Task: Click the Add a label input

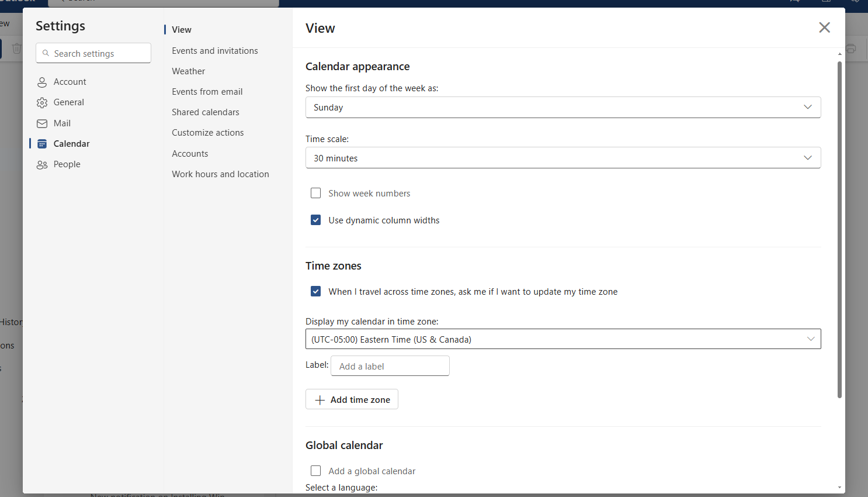Action: click(x=390, y=366)
